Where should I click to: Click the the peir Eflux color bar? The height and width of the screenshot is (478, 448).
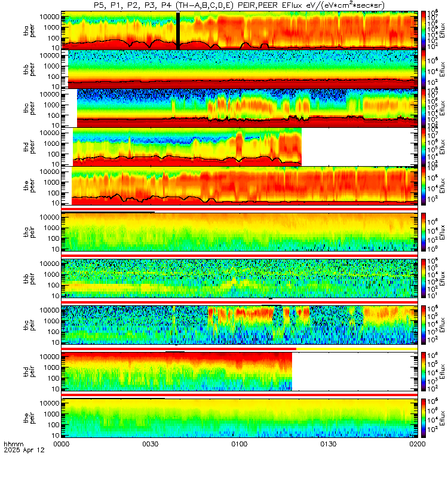coord(424,418)
